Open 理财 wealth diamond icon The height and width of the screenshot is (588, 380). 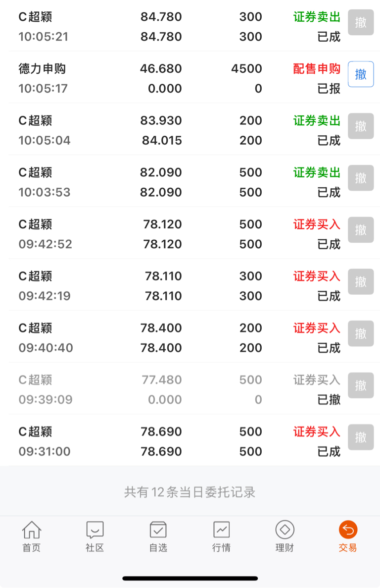[285, 536]
